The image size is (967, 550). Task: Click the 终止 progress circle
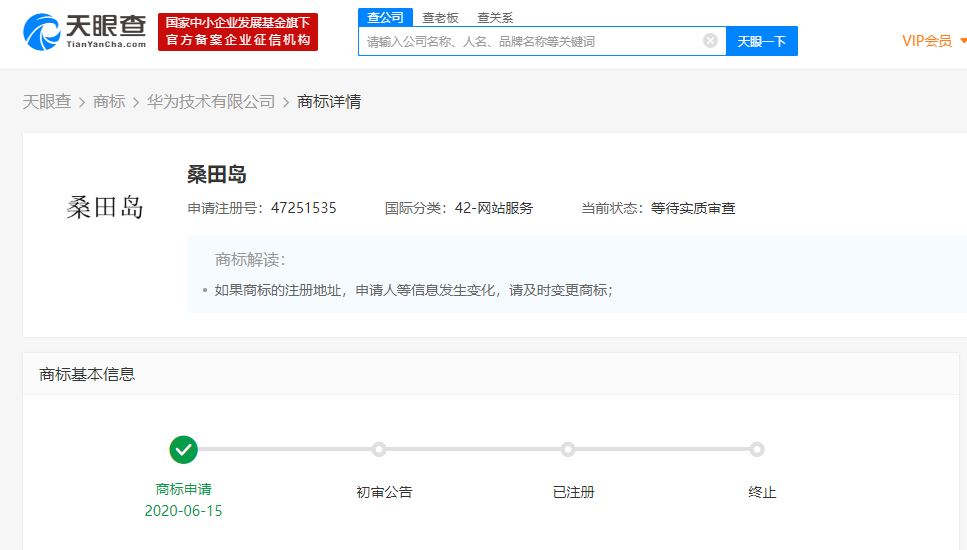pyautogui.click(x=757, y=450)
